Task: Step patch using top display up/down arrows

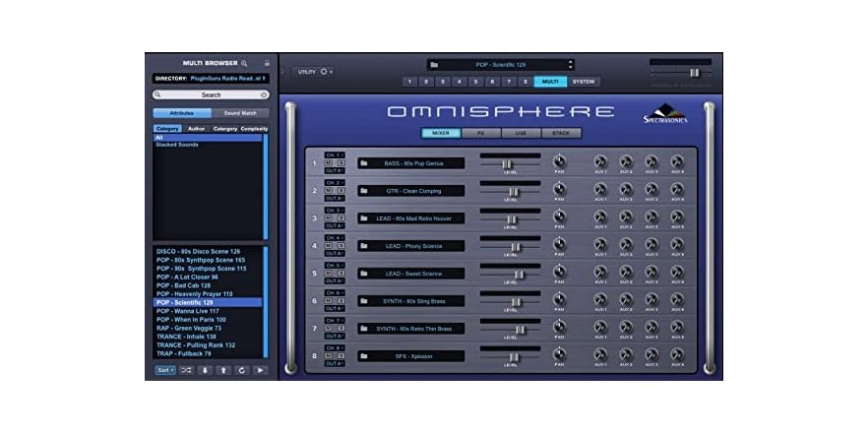Action: pos(571,65)
